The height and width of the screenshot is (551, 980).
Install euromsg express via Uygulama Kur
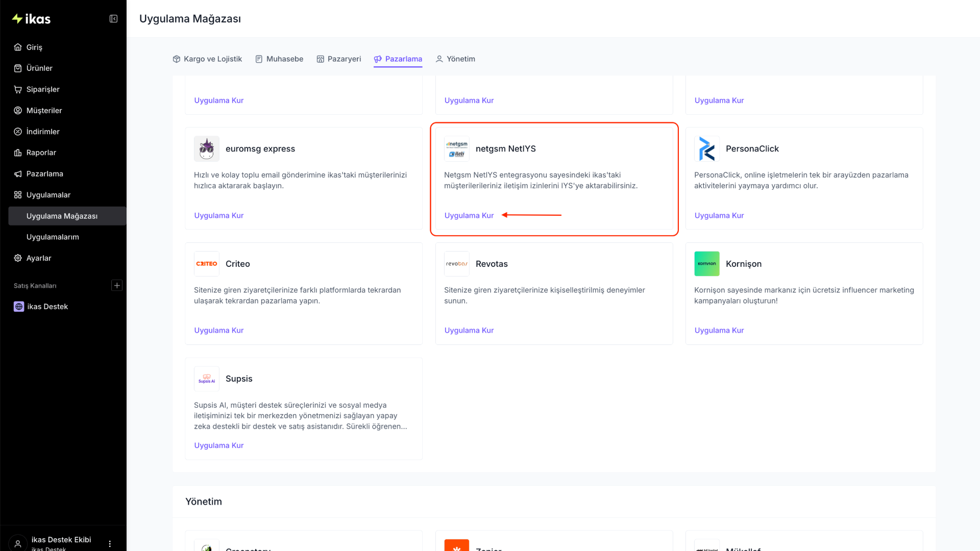click(219, 216)
